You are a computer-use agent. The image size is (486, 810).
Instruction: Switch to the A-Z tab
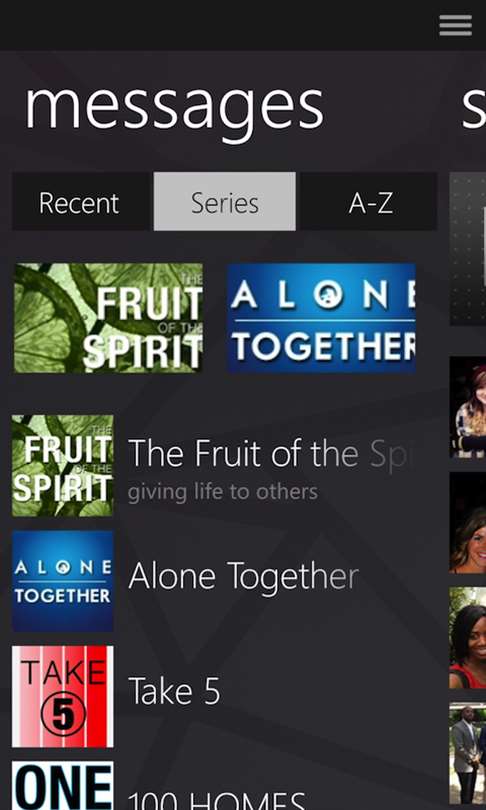tap(370, 202)
